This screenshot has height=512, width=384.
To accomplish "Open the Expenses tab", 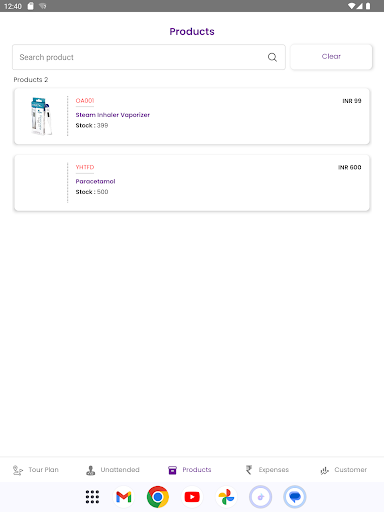I will pyautogui.click(x=267, y=470).
